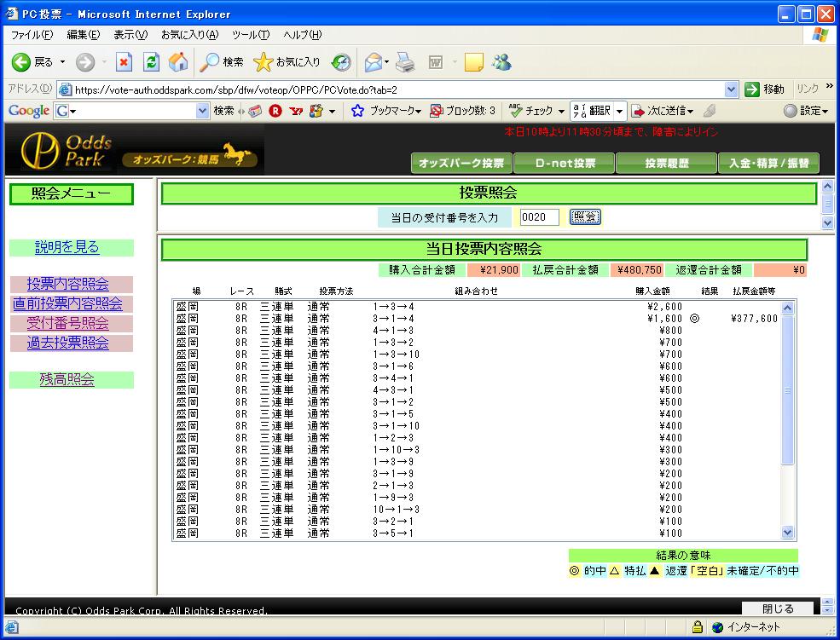
Task: Click the 閉じる button at bottom
Action: click(x=778, y=608)
